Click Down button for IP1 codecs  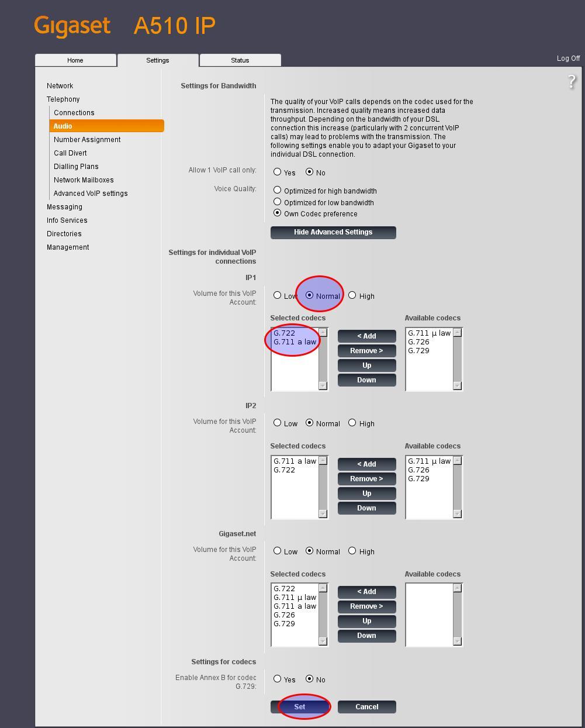[x=366, y=380]
